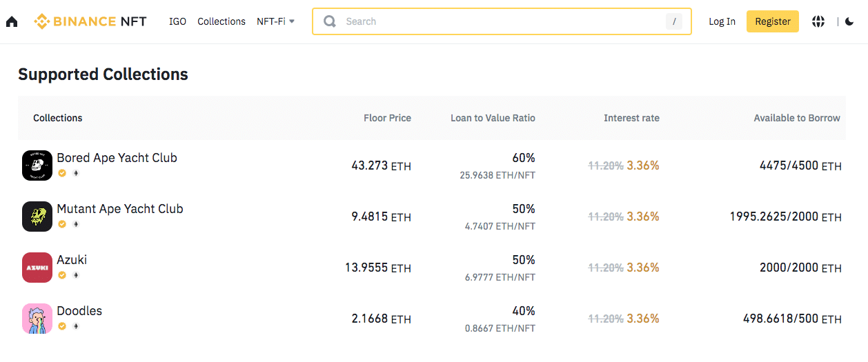Click the magnifier icon in the search bar
This screenshot has width=868, height=362.
(331, 21)
